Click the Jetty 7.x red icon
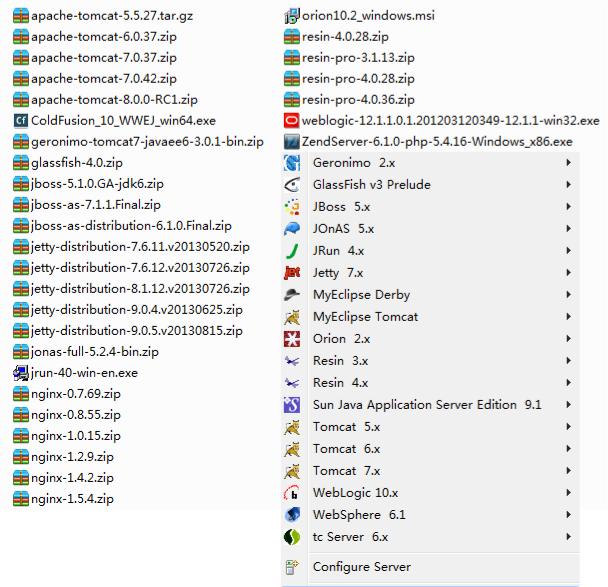The width and height of the screenshot is (608, 587). (x=292, y=273)
